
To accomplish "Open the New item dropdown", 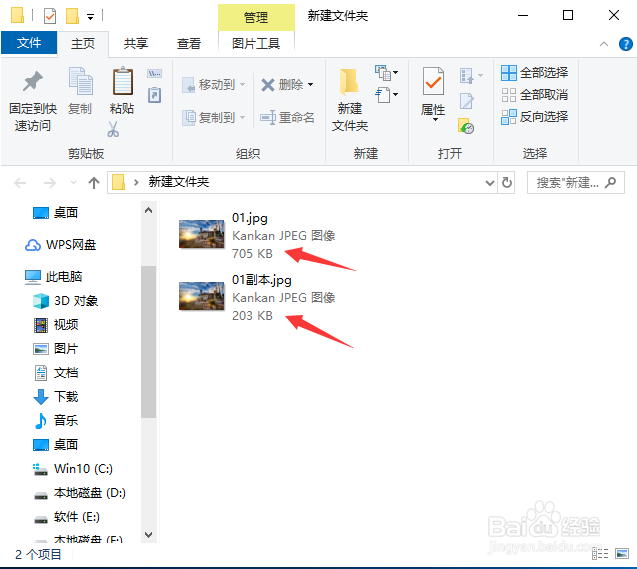I will [386, 73].
